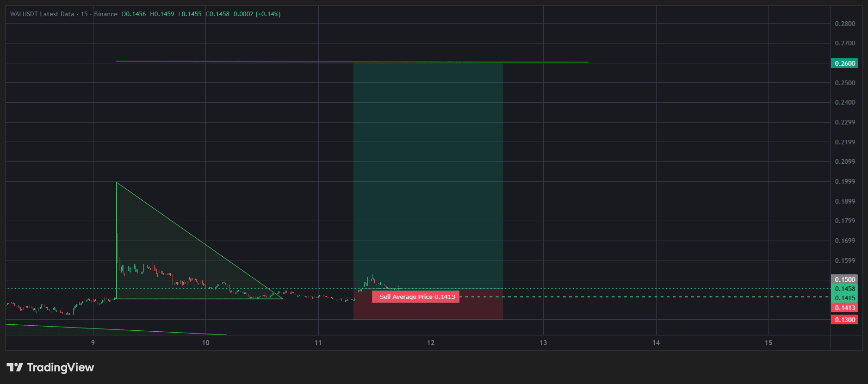Click the Sell Average Price 0.1413 label
This screenshot has width=868, height=384.
pos(416,297)
